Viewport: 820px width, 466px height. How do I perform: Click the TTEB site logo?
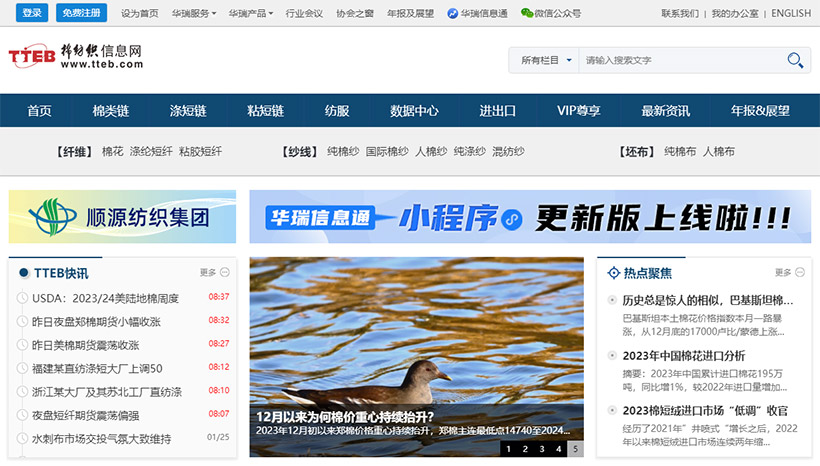[76, 57]
